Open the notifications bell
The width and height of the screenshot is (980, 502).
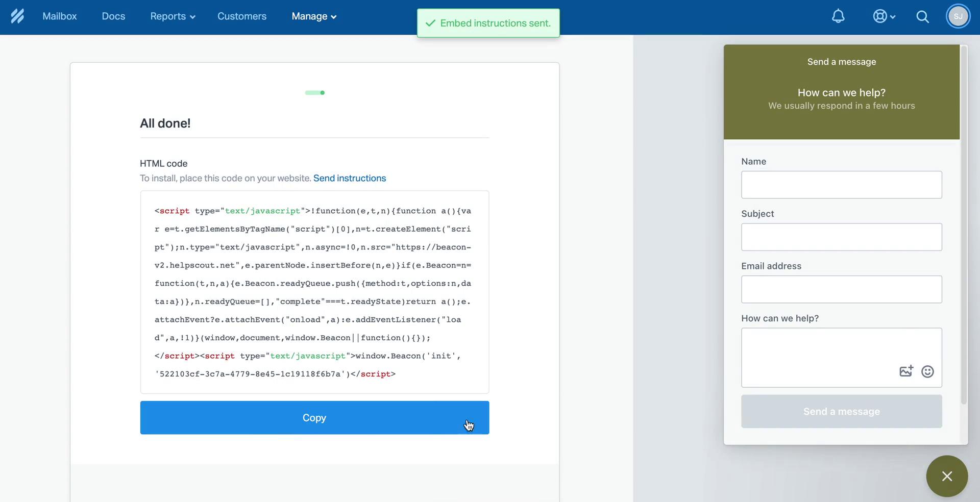pyautogui.click(x=838, y=16)
